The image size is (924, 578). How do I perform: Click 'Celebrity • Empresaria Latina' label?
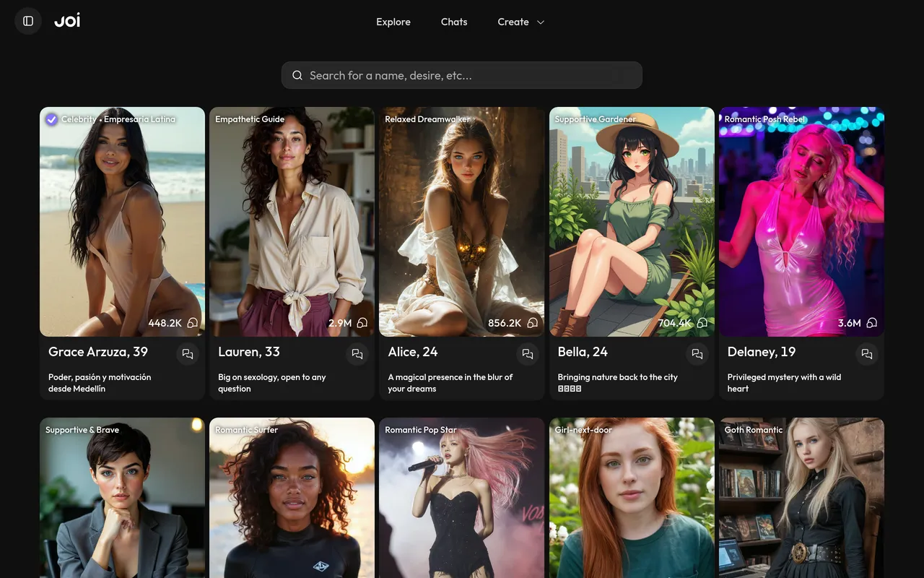(x=118, y=119)
